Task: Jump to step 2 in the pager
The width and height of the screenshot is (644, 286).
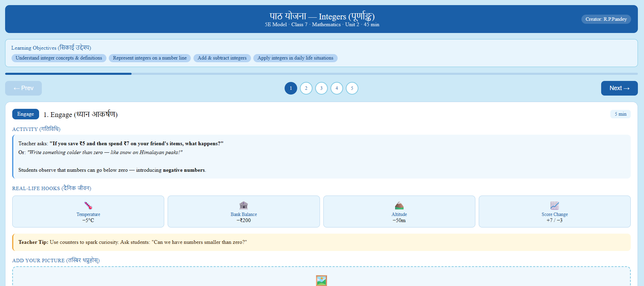Action: click(306, 88)
